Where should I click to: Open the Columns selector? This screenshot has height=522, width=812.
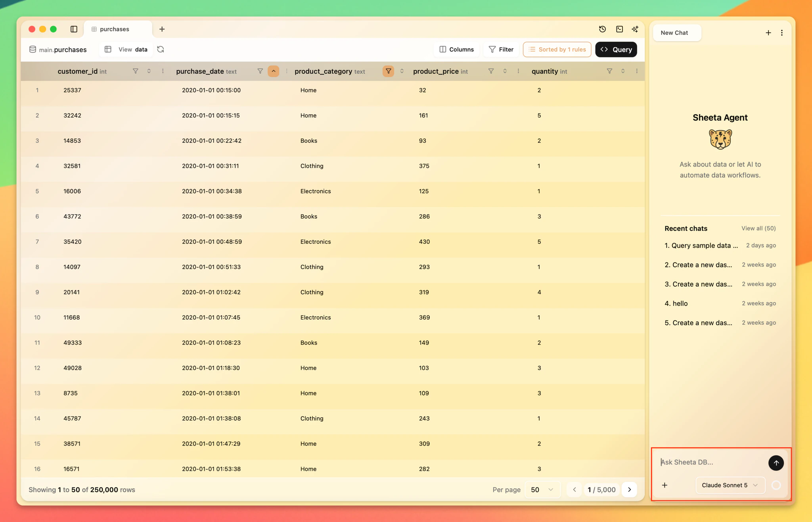[x=457, y=49]
